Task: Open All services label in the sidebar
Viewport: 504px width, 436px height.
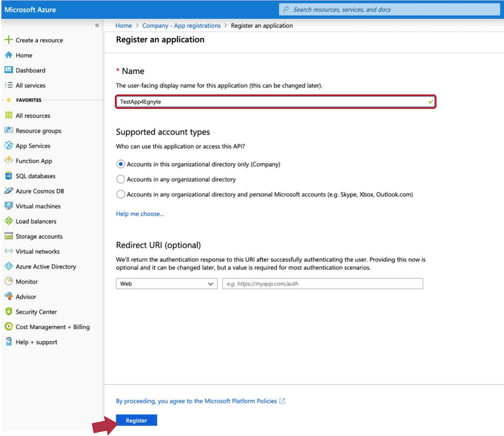Action: click(31, 86)
